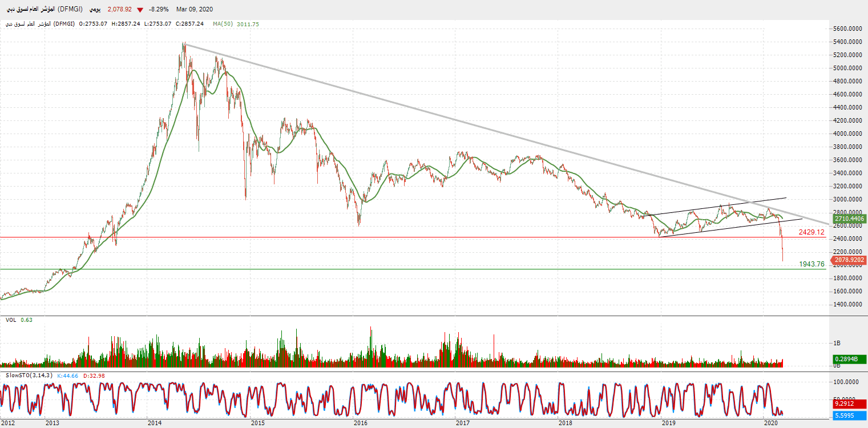Click the VOL indicator label
This screenshot has width=868, height=428.
click(10, 320)
